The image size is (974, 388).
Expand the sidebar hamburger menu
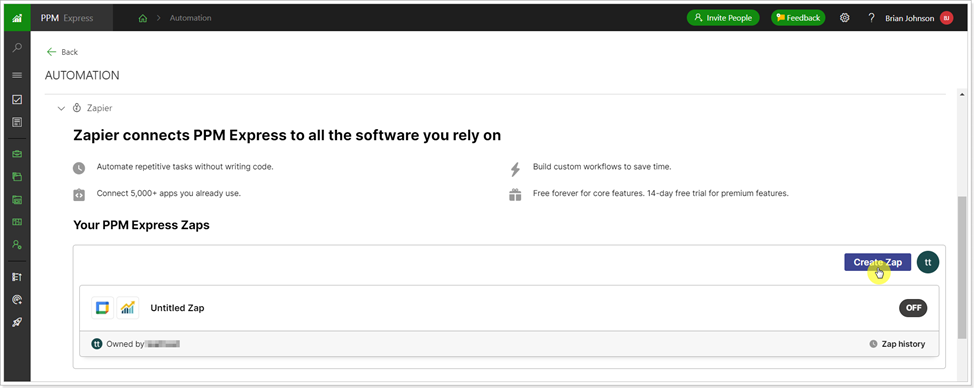click(x=17, y=75)
